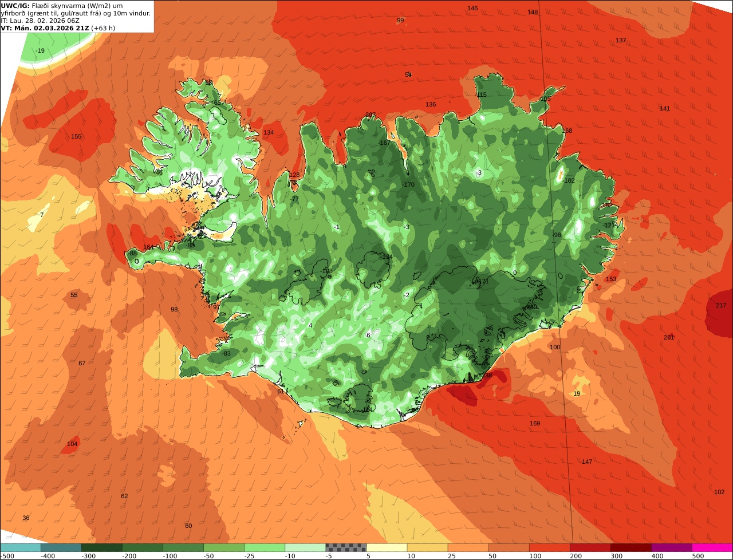This screenshot has height=560, width=733.
Task: Click the map value 60 near bottom edge
Action: click(x=188, y=526)
